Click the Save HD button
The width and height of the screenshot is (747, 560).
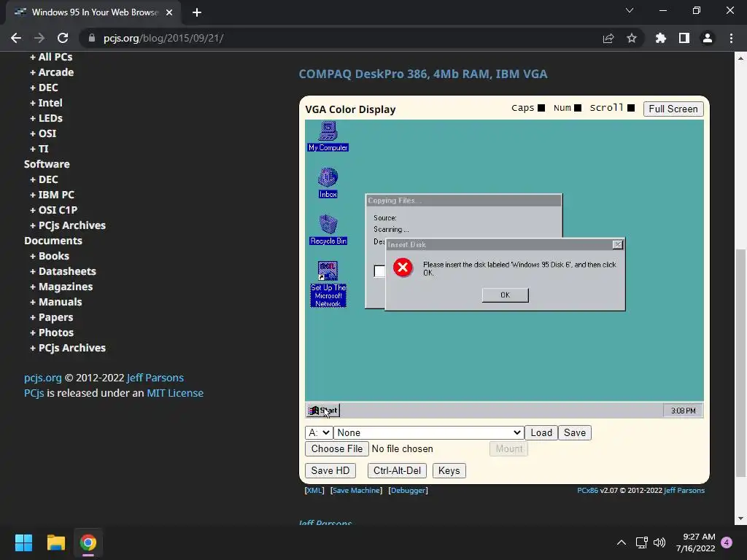pos(330,470)
